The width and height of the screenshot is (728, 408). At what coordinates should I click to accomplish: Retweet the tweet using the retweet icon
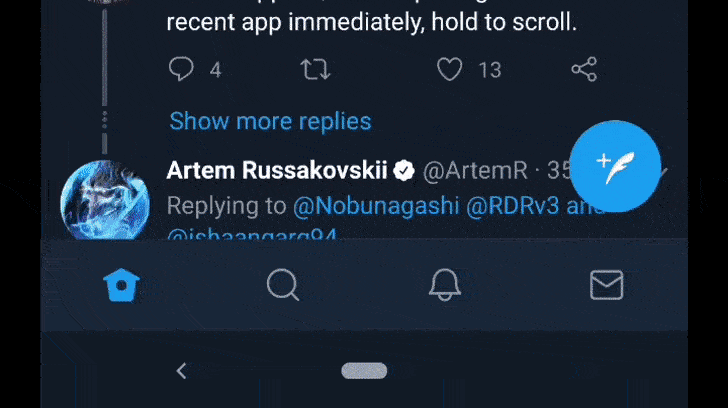315,69
